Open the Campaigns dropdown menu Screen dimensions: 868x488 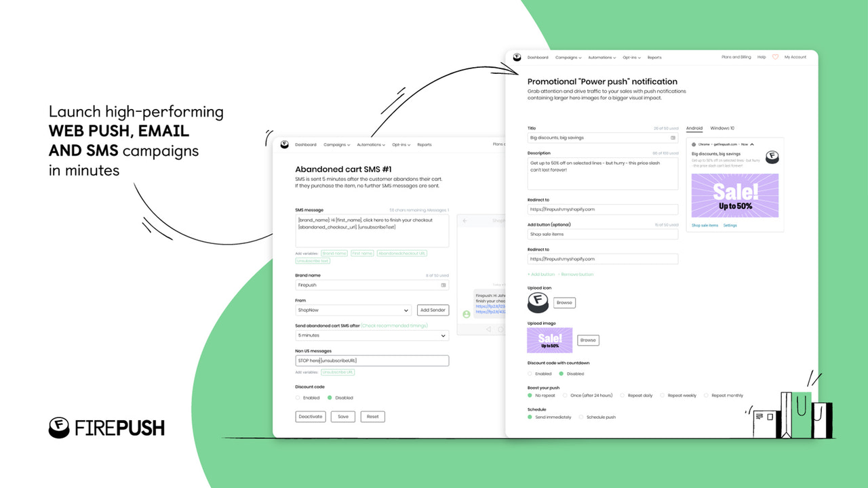coord(568,58)
